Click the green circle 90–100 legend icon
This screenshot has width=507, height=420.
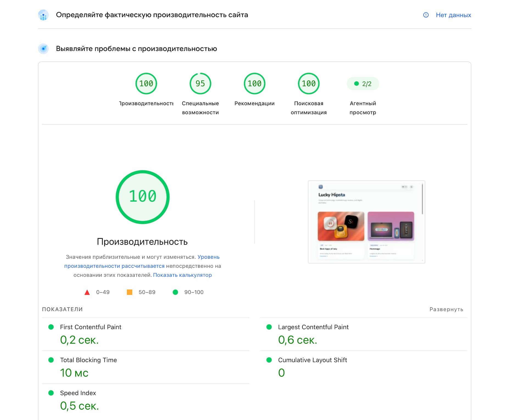(175, 292)
